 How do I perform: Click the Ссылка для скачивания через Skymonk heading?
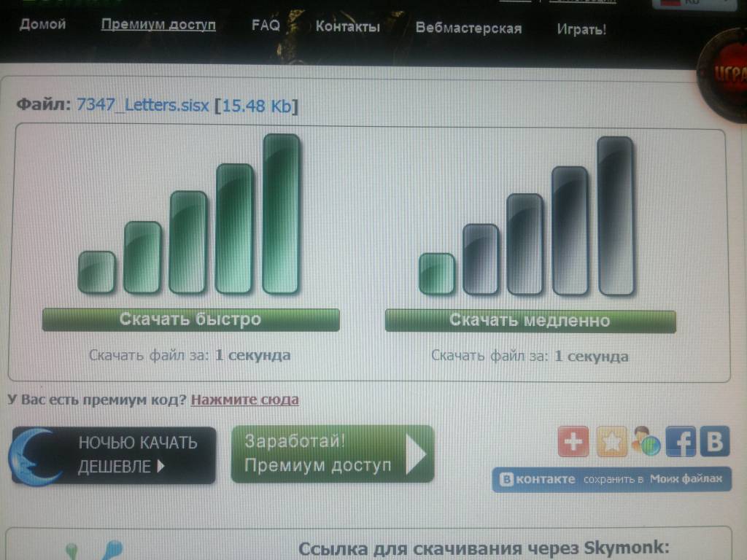(x=484, y=548)
